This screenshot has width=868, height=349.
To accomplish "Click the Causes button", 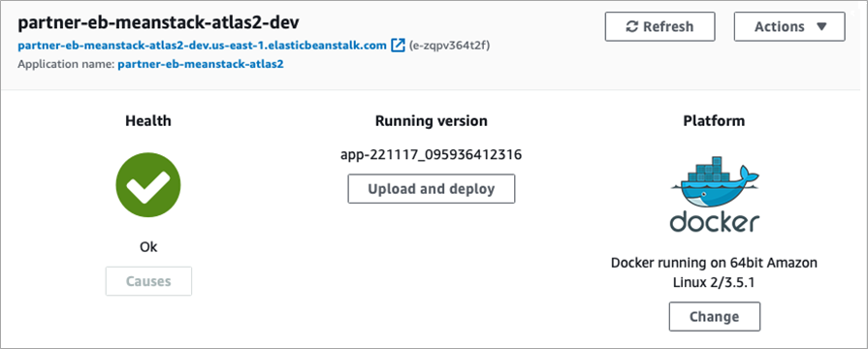I will pos(148,281).
